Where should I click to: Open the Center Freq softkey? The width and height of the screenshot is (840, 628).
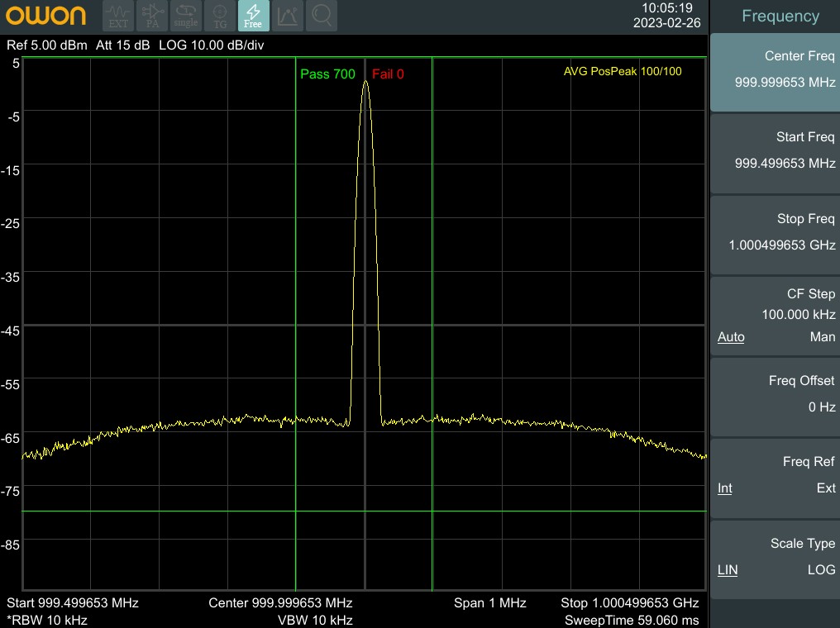tap(775, 72)
